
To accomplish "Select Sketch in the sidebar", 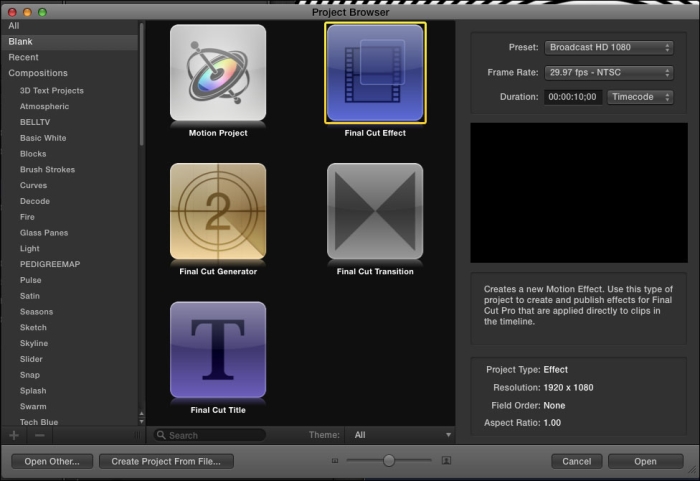I will point(33,327).
